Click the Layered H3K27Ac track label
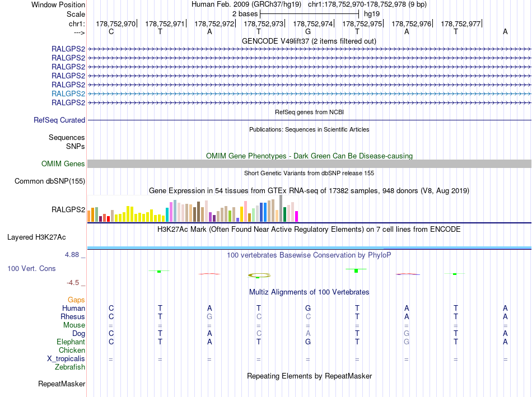This screenshot has width=532, height=397. pyautogui.click(x=36, y=237)
